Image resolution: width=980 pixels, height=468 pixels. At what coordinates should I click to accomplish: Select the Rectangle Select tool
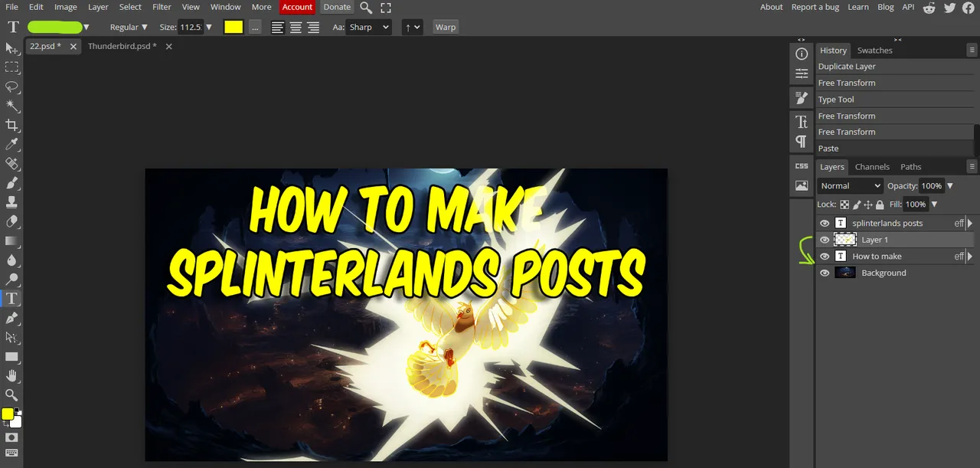[11, 67]
